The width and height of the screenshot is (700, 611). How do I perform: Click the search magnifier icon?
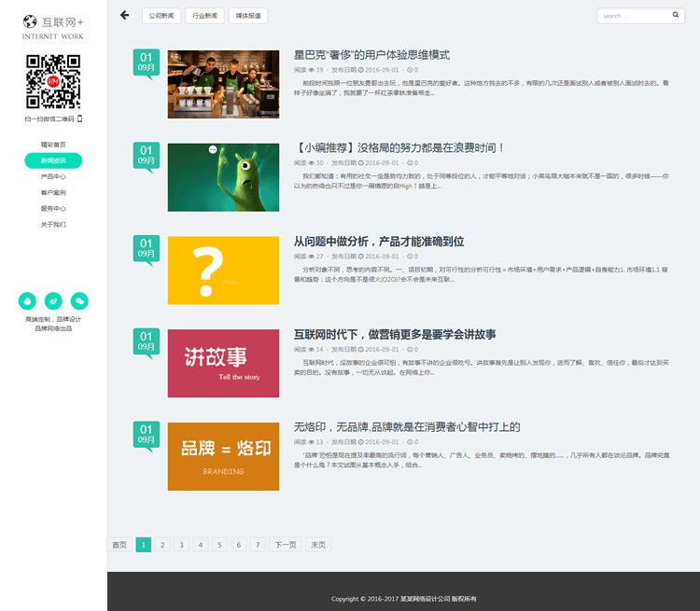(x=676, y=15)
